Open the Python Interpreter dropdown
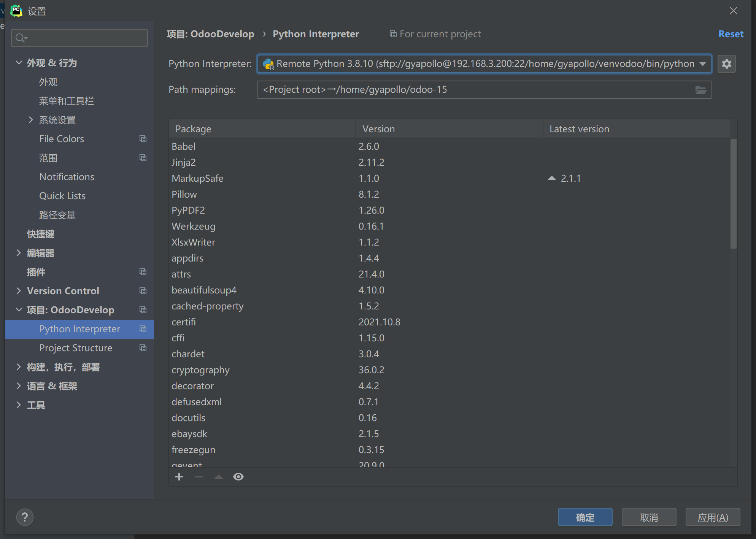 pos(702,64)
